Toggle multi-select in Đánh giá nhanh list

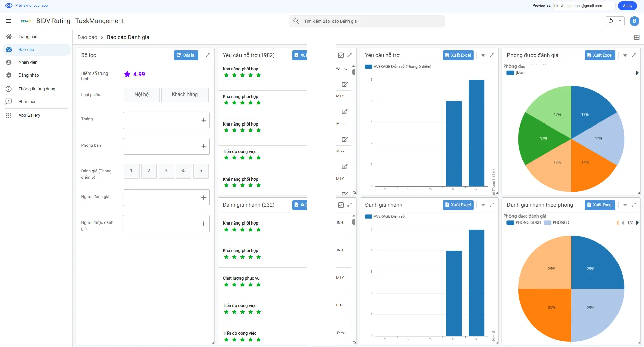click(341, 205)
